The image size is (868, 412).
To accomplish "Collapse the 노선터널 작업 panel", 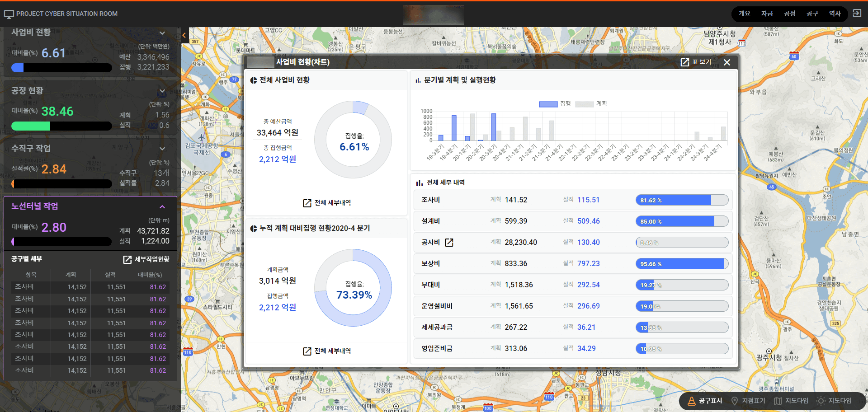I will pos(162,206).
